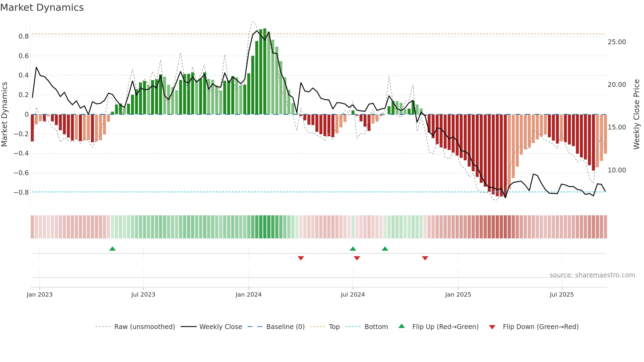Click the '0.6' left axis tick label

[x=24, y=56]
